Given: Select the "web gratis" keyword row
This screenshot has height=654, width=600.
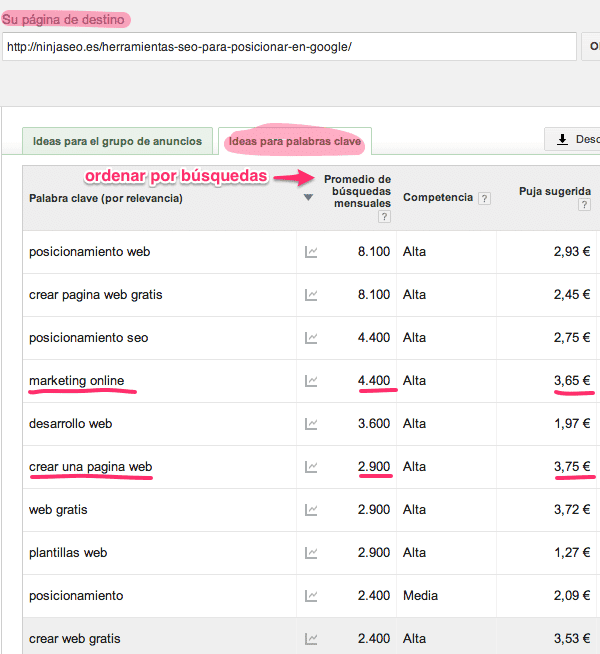Looking at the screenshot, I should [x=58, y=510].
